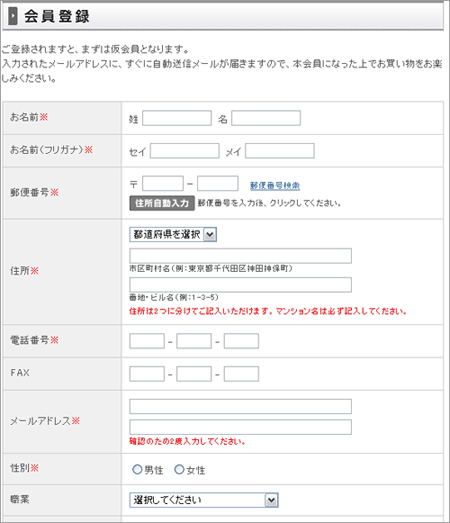Expand the 職業 選択してください dropdown
Viewport: 450px width, 523px height.
pyautogui.click(x=204, y=500)
